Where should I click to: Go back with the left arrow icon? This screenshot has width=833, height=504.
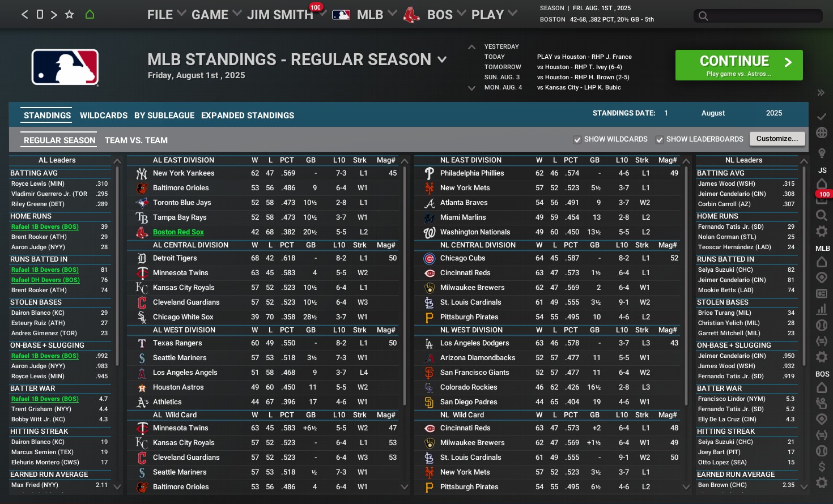24,15
